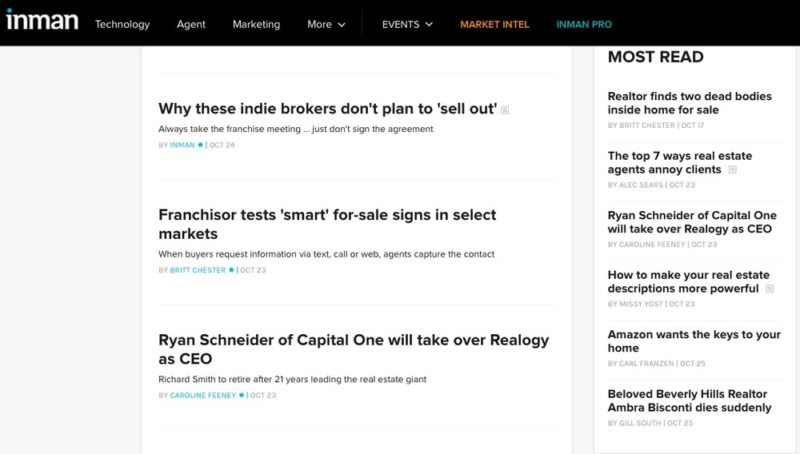Click the MOST READ heading
Screen dimensions: 800x454
click(656, 57)
